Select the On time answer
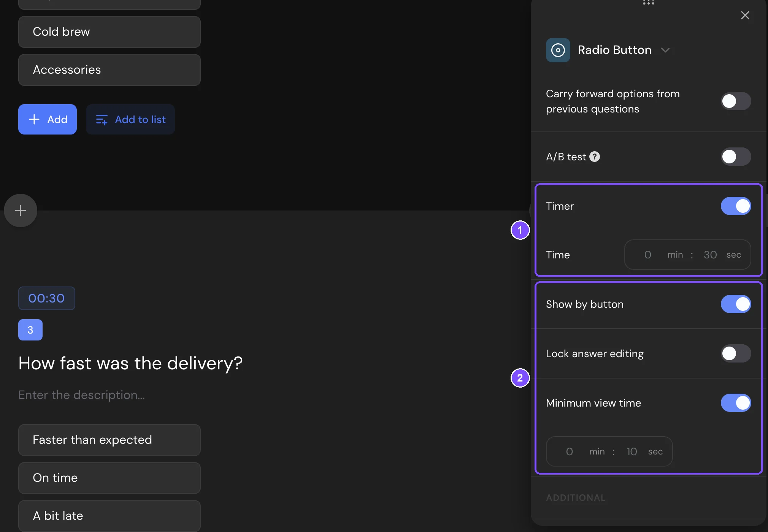Viewport: 768px width, 532px height. tap(109, 478)
